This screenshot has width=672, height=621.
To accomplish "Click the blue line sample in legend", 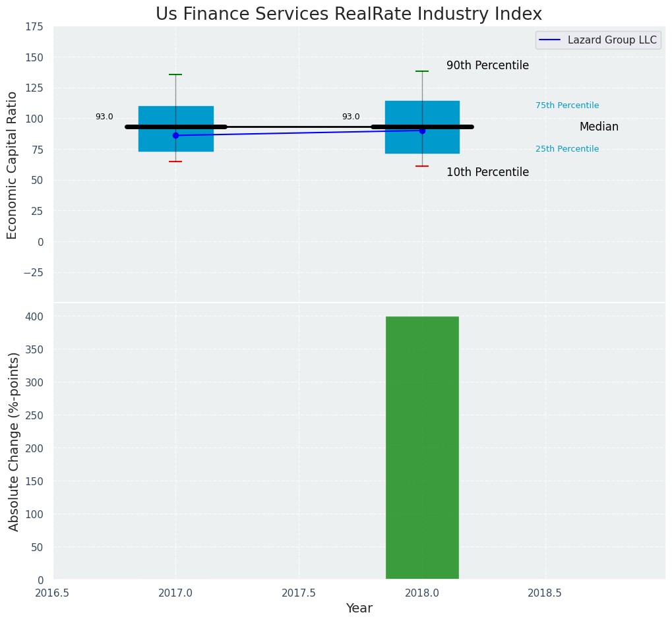I will pyautogui.click(x=549, y=40).
